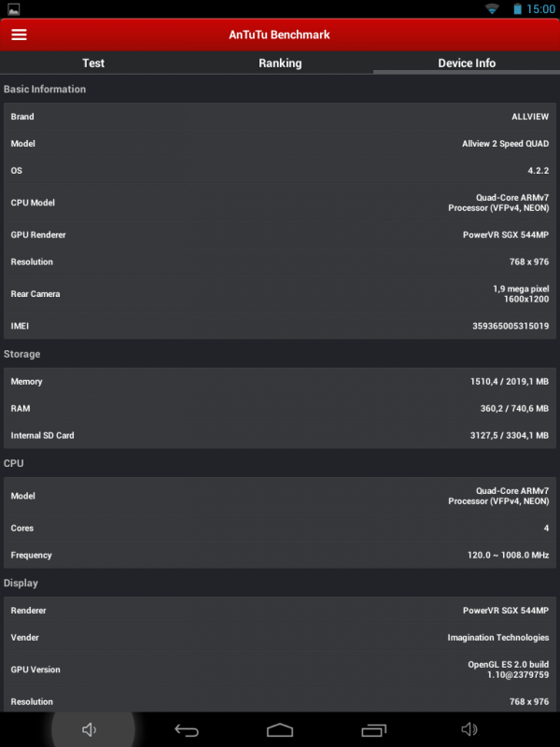Tap the screenshot notification icon

coord(13,8)
